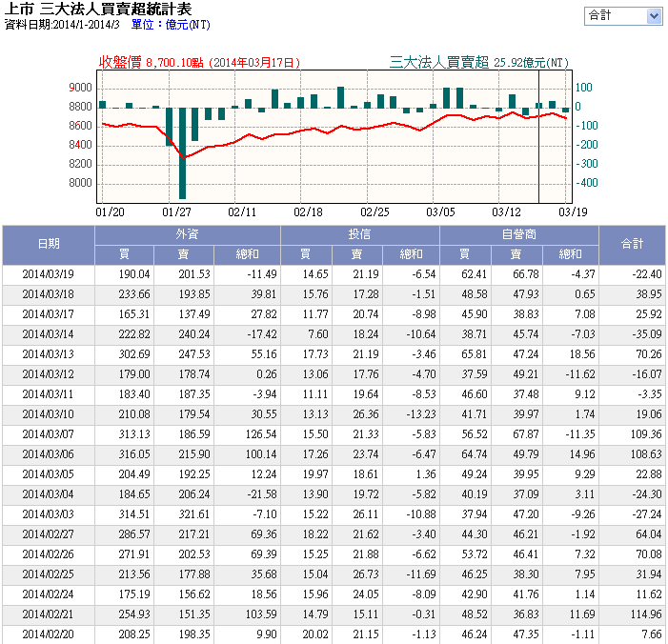Click foreign net value 103.59
668x644 pixels.
[x=261, y=615]
